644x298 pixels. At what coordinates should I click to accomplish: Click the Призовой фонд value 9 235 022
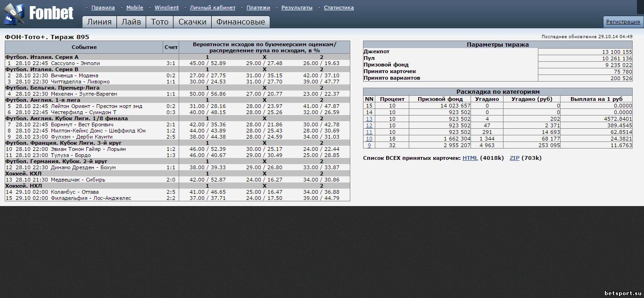pyautogui.click(x=619, y=65)
